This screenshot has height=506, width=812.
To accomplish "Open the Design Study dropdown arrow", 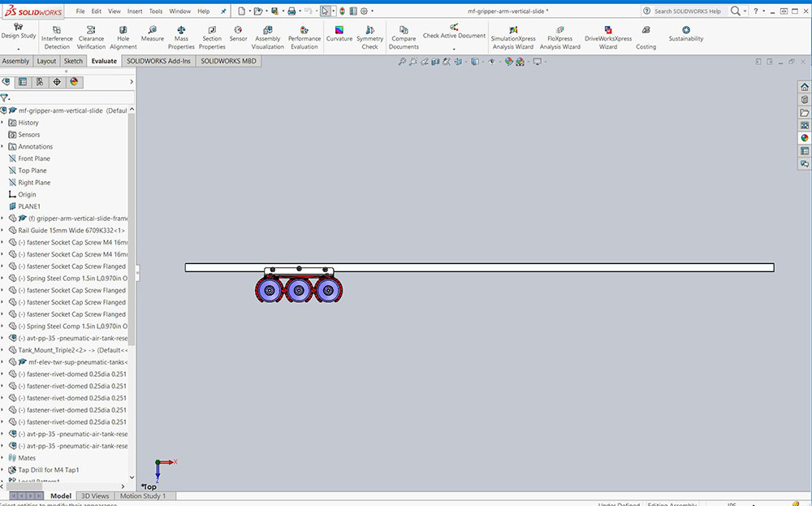I will [18, 49].
